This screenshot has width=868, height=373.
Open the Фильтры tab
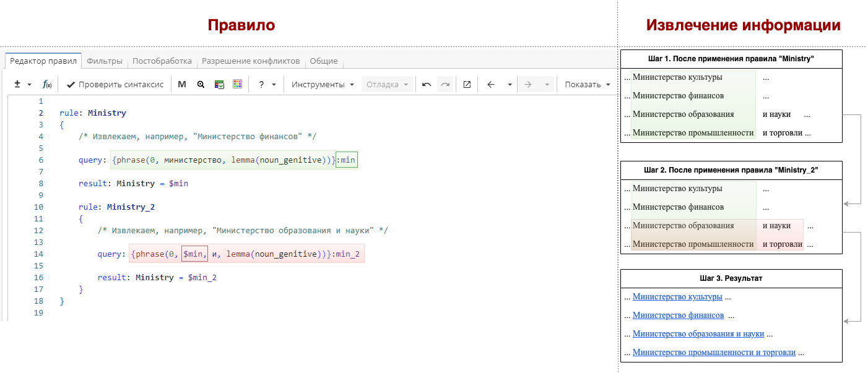[x=105, y=61]
